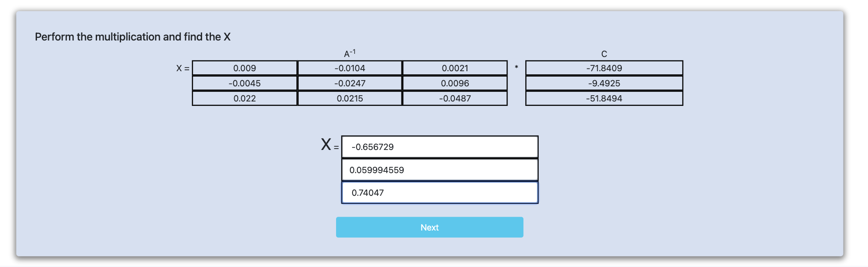Screen dimensions: 868x267
Task: Click the 0.0021 cell in A inverse
Action: [x=455, y=68]
